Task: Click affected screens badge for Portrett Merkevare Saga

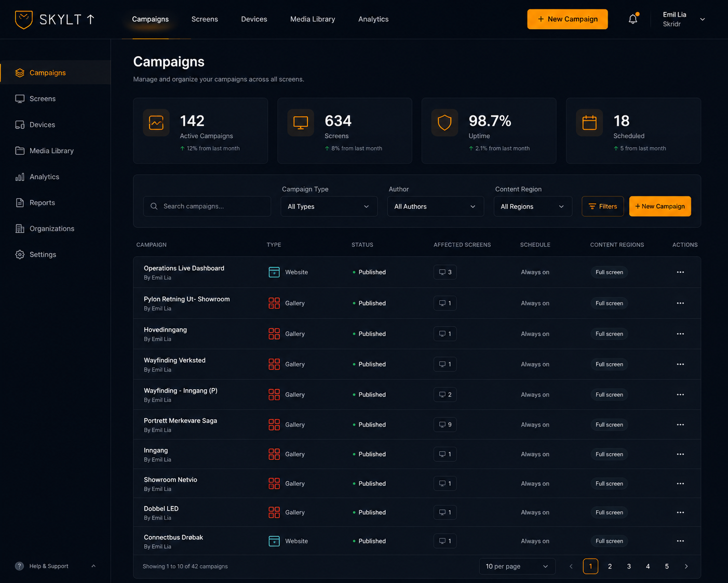Action: (445, 425)
